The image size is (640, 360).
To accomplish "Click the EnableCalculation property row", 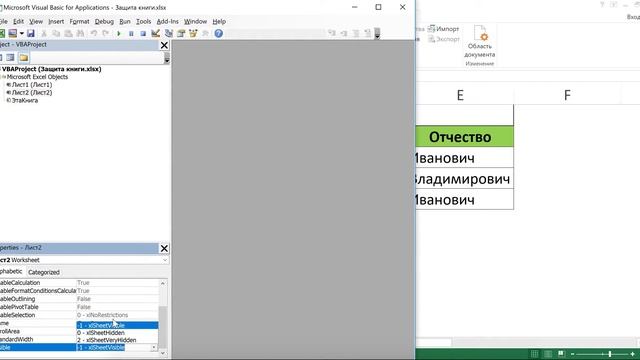I will pyautogui.click(x=79, y=283).
